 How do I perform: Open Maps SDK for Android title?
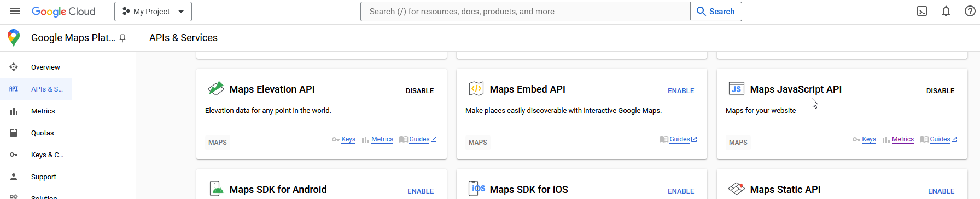pyautogui.click(x=278, y=189)
